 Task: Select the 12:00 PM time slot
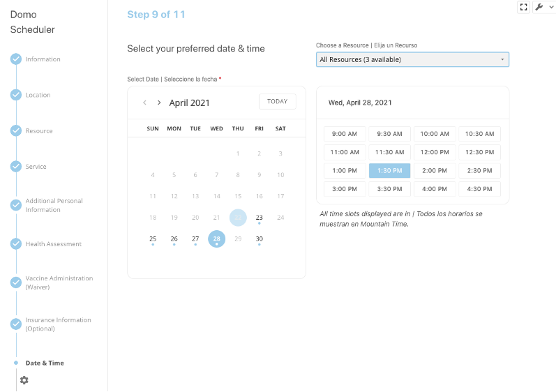coord(435,152)
